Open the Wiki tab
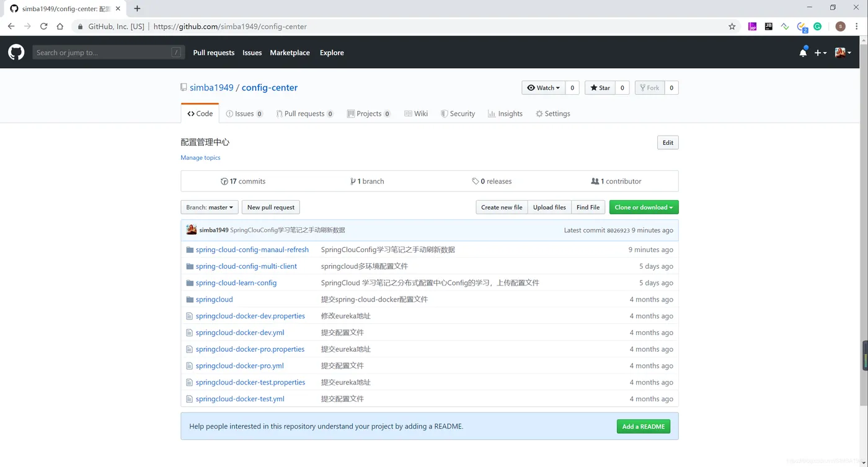 pos(416,113)
